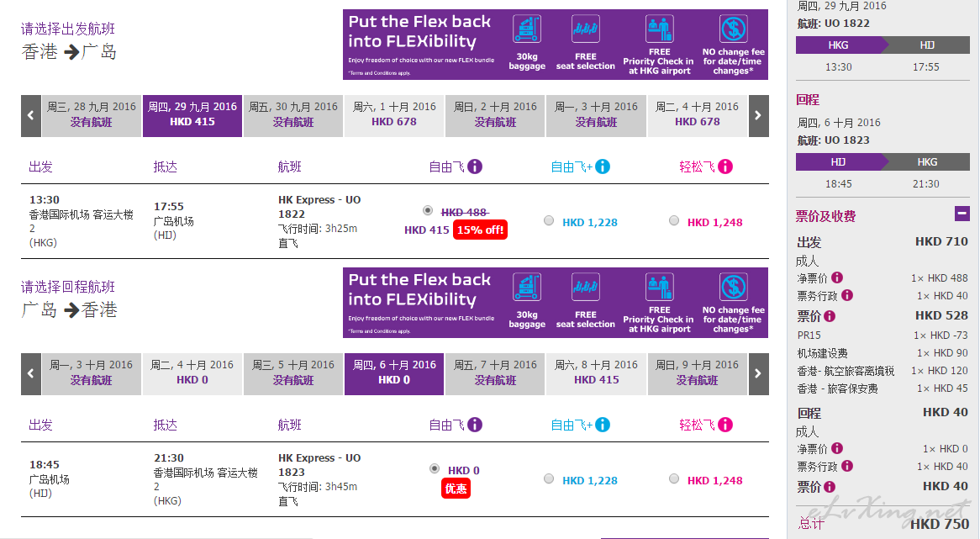Image resolution: width=980 pixels, height=539 pixels.
Task: Click info icon next to outbound 票务行政
Action: click(847, 294)
